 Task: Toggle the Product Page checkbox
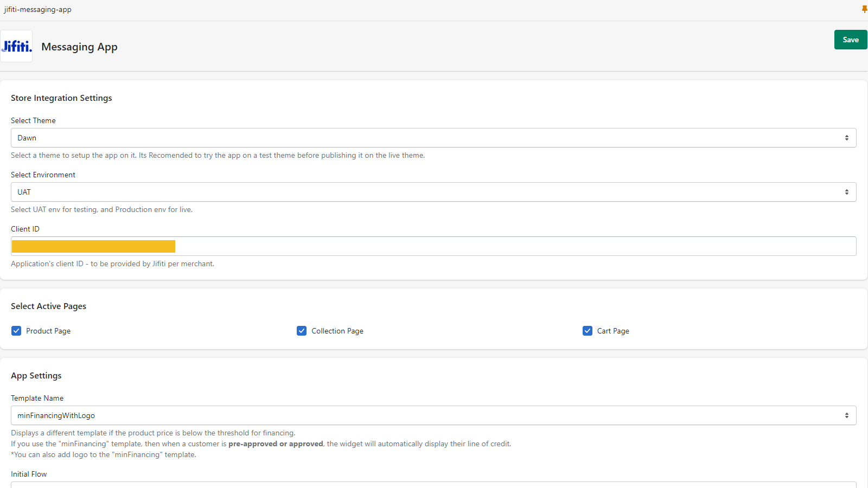coord(16,331)
